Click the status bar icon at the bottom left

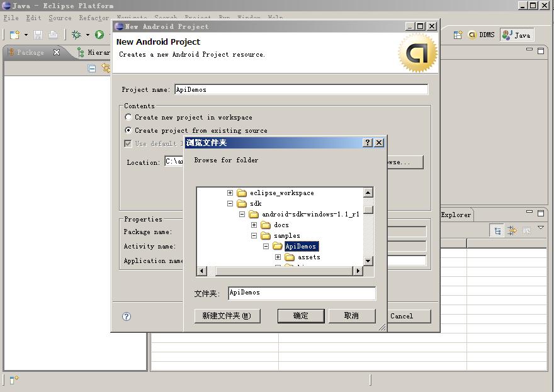14,379
